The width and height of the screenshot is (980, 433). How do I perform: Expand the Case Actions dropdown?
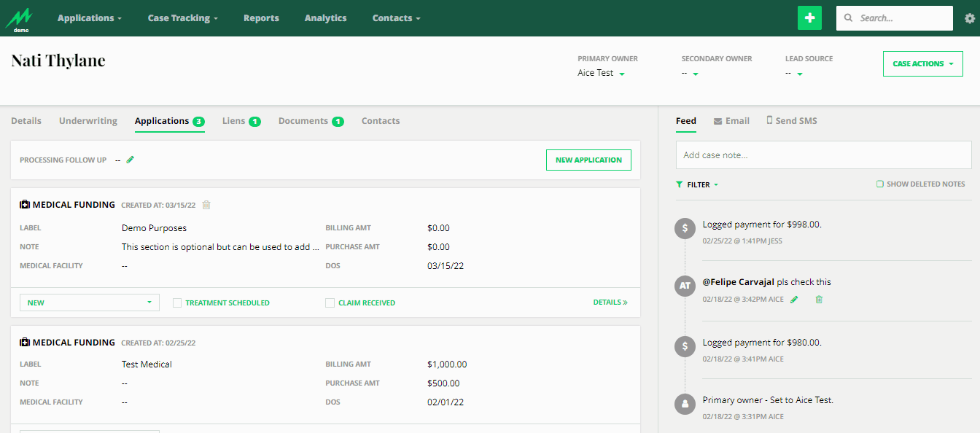point(922,64)
